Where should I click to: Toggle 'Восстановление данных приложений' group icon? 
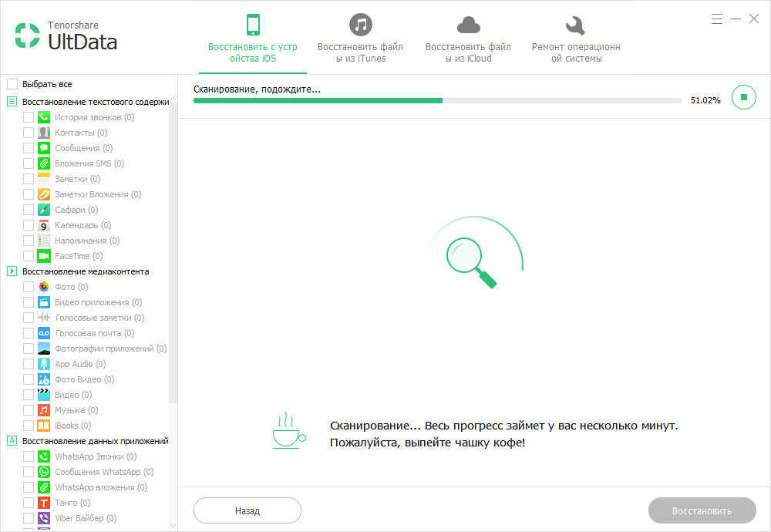tap(12, 441)
